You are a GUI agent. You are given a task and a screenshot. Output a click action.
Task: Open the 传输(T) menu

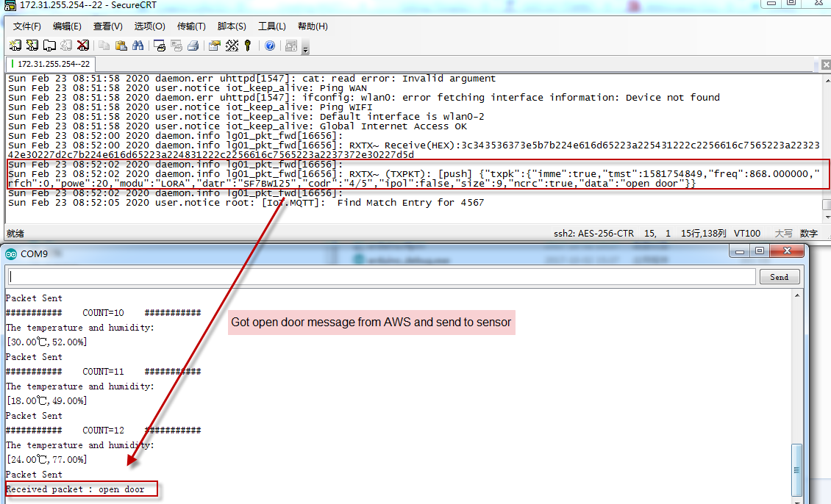click(x=190, y=26)
